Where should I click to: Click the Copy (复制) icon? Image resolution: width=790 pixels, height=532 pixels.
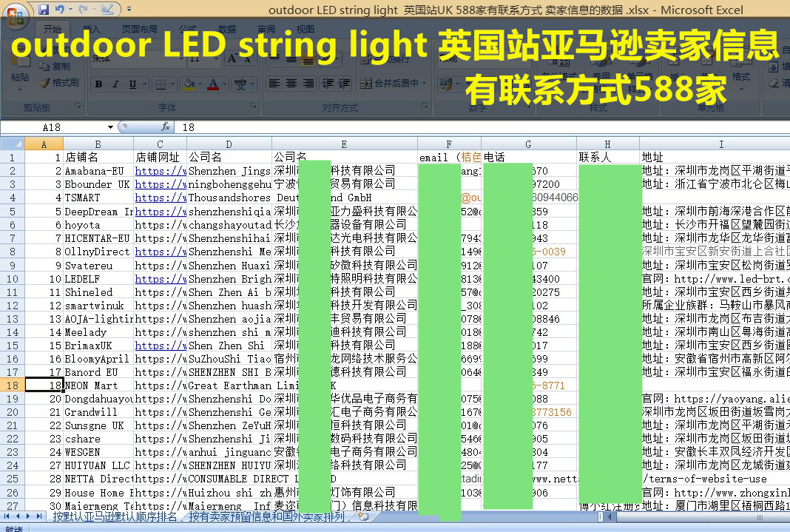[x=43, y=66]
